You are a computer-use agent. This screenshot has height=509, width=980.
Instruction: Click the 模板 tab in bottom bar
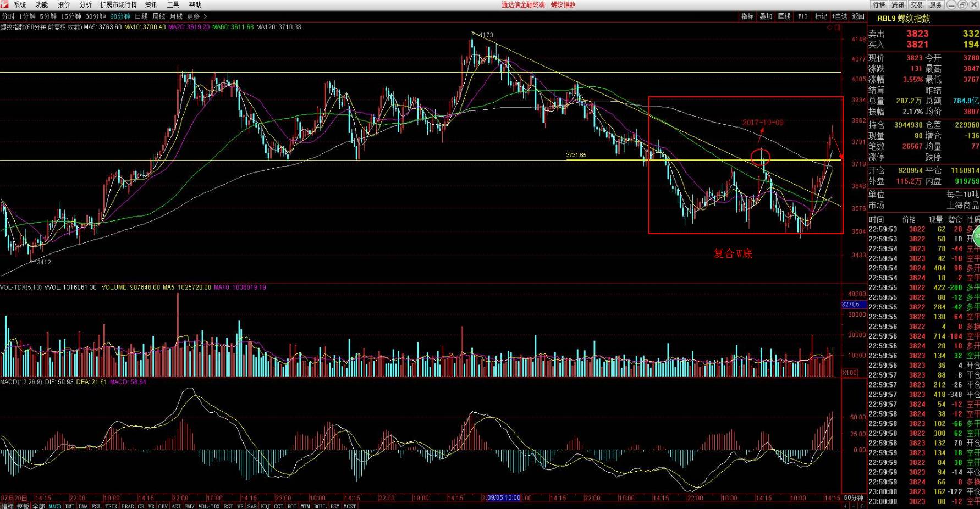[x=23, y=506]
